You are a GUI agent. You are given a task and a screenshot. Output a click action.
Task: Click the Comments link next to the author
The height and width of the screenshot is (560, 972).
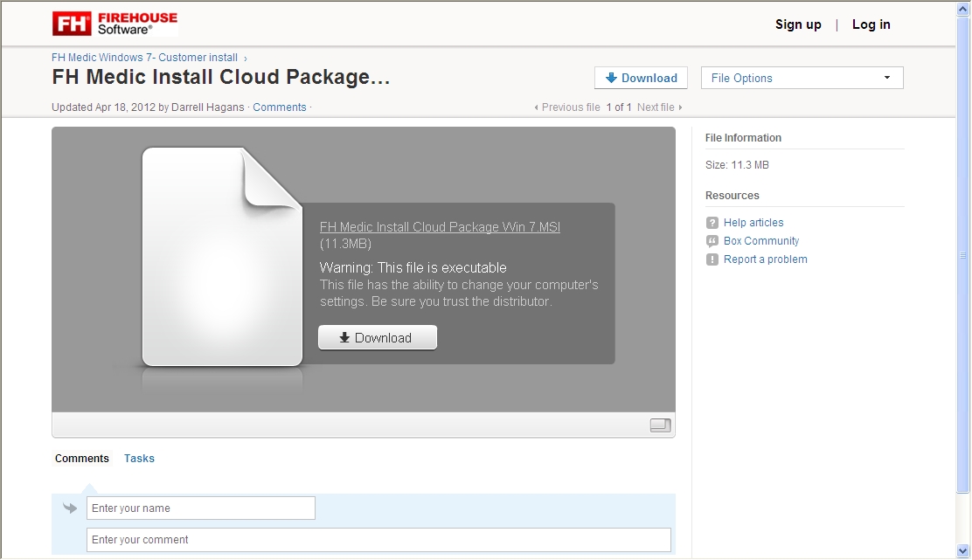[x=280, y=107]
